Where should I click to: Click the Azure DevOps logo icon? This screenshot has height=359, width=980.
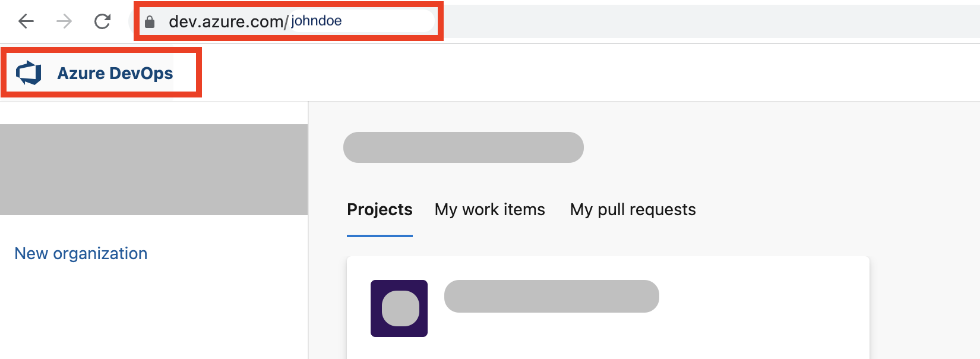tap(29, 73)
